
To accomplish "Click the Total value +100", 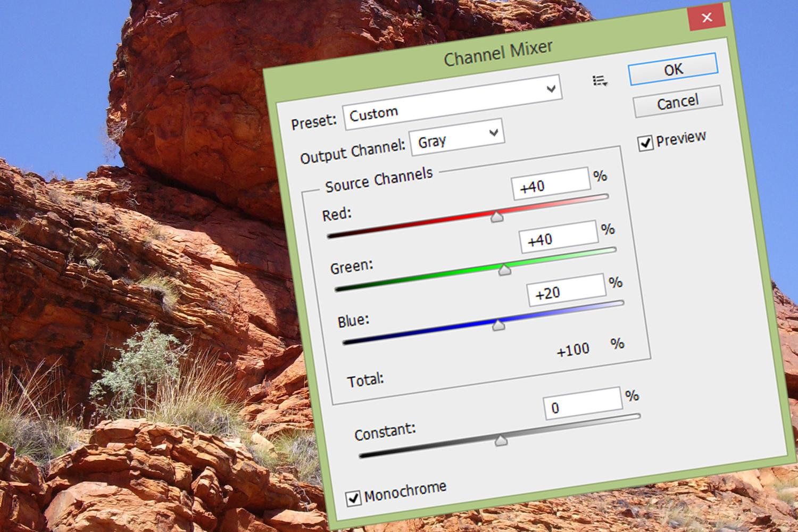I will tap(573, 350).
